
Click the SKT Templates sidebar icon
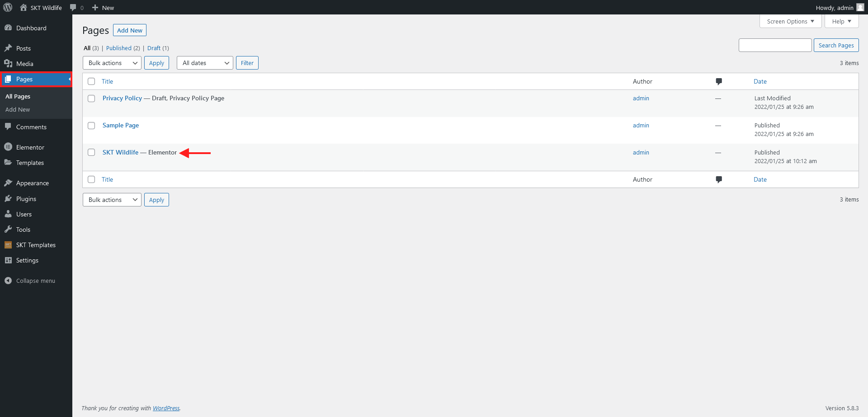tap(8, 245)
